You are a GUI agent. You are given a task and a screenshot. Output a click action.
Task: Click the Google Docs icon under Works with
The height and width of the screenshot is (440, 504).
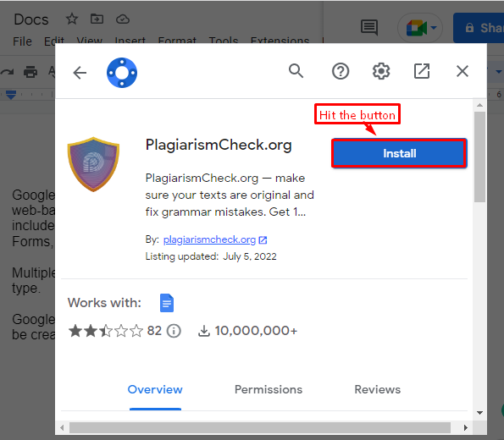point(167,303)
